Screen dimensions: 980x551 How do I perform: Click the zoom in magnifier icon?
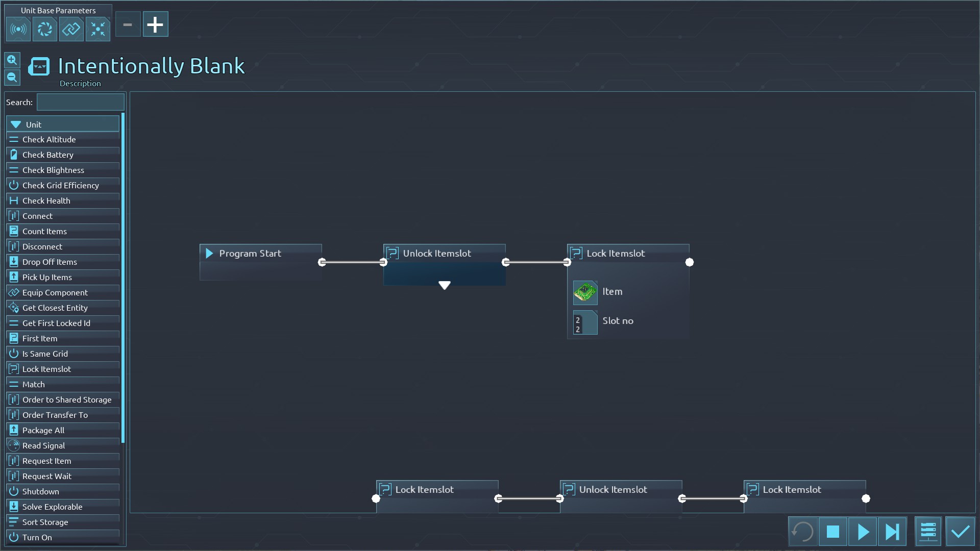click(x=12, y=60)
